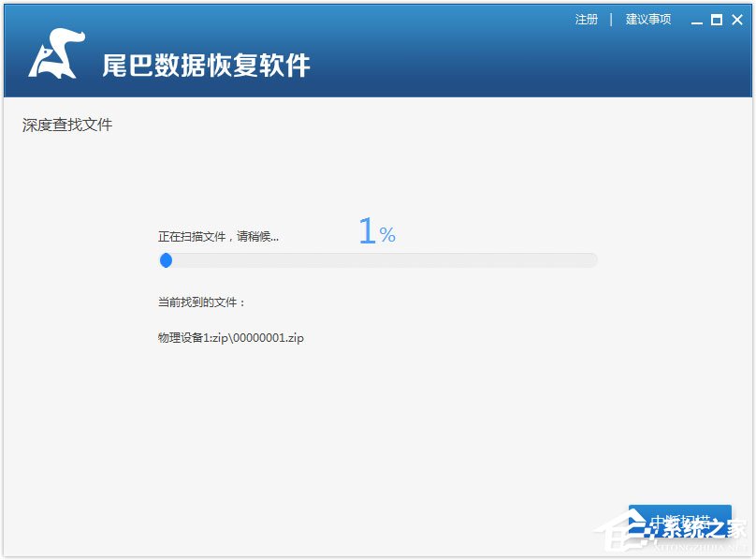Click the 当前找到的文件 label
Image resolution: width=756 pixels, height=560 pixels.
[x=201, y=302]
